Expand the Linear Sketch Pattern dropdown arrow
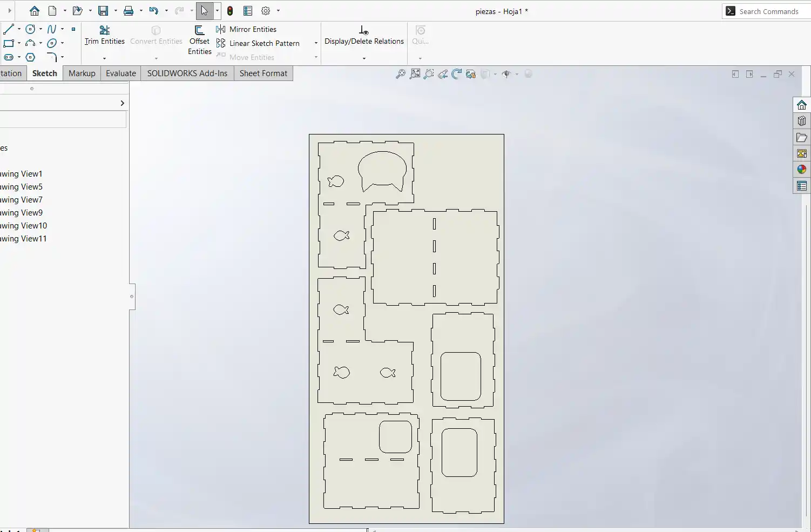 point(316,43)
